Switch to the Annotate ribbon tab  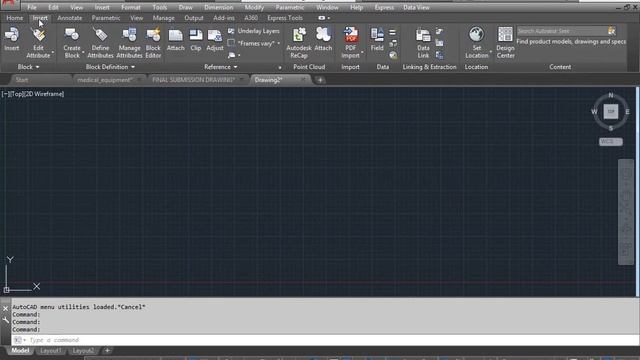[x=69, y=18]
